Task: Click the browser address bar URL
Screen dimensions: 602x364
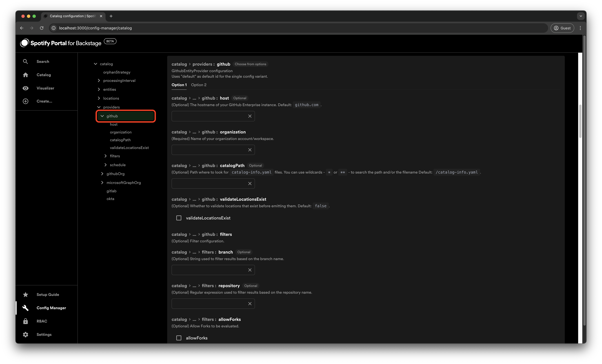Action: [x=95, y=28]
